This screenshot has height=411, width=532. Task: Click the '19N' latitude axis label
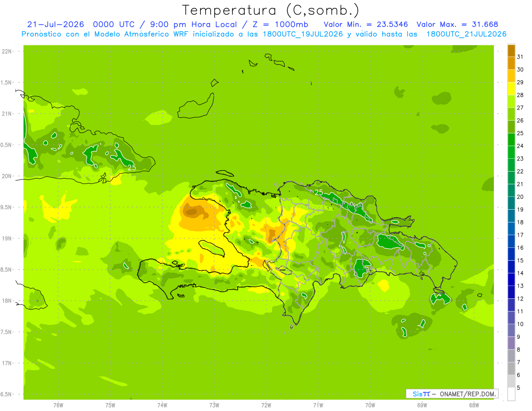[7, 239]
